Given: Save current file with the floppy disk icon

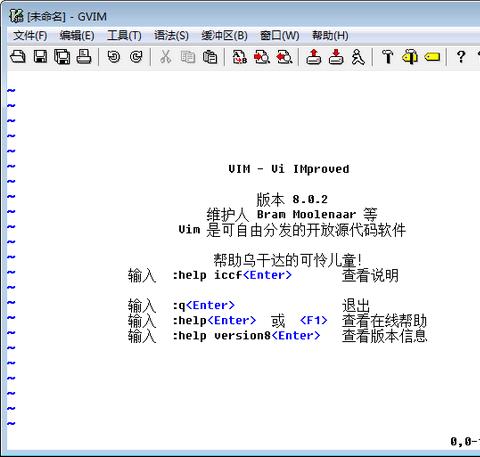Looking at the screenshot, I should pyautogui.click(x=40, y=57).
